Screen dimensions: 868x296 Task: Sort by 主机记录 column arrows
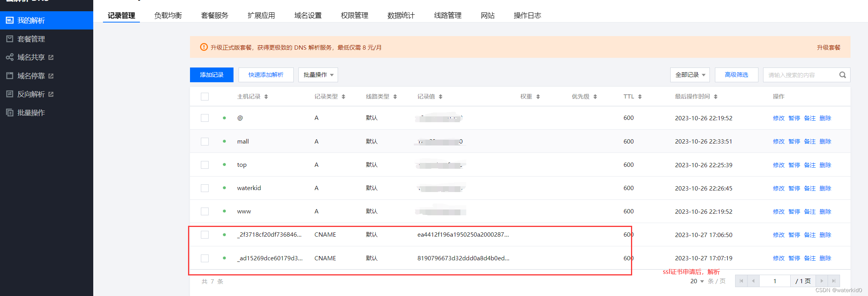(266, 97)
